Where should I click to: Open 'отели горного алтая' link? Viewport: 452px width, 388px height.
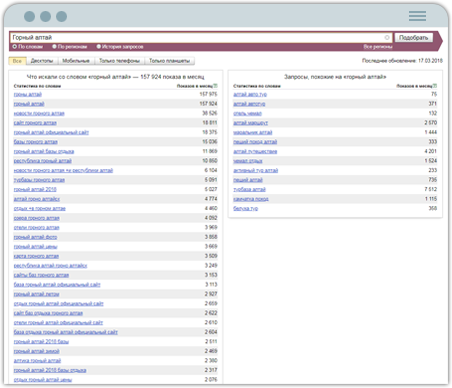(36, 228)
